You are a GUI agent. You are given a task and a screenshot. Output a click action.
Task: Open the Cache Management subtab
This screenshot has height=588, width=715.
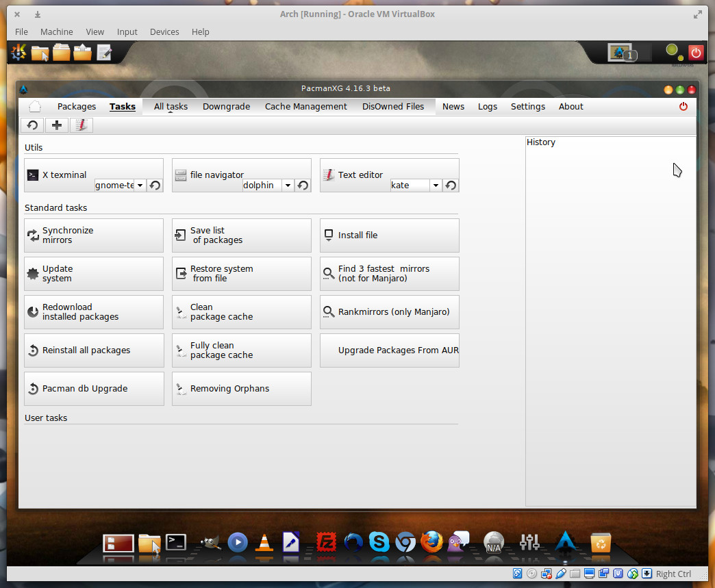306,107
